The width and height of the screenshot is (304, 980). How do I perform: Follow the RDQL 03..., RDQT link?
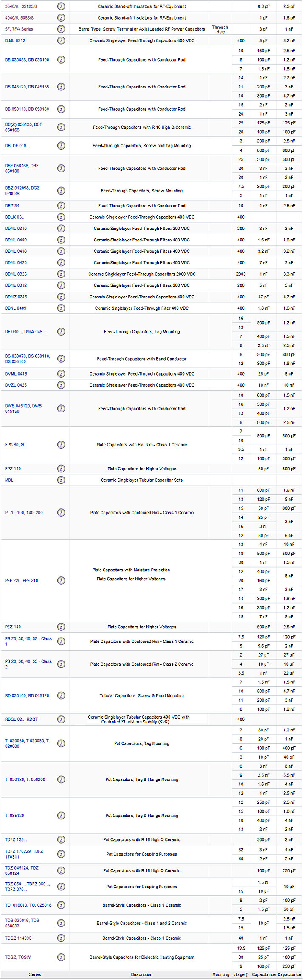point(21,720)
